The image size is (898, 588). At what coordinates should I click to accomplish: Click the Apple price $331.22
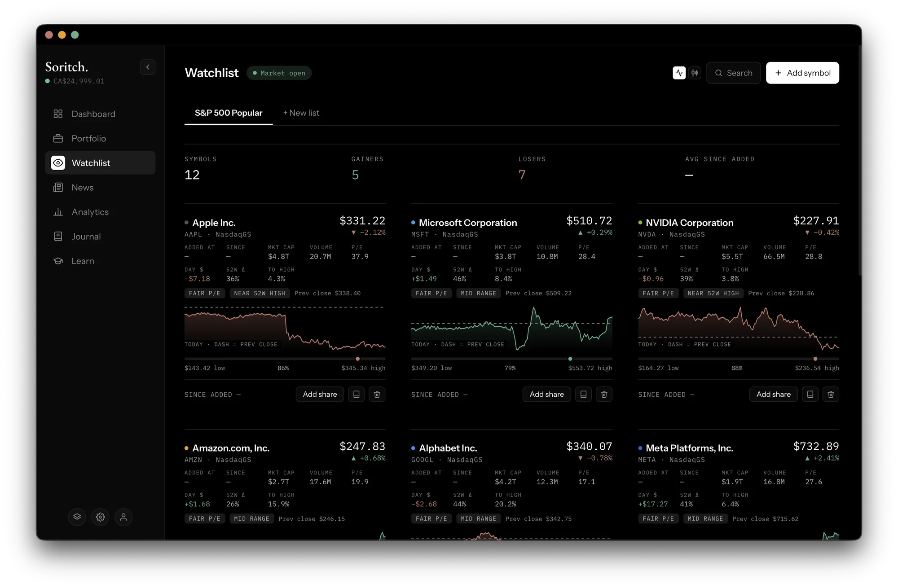coord(362,221)
